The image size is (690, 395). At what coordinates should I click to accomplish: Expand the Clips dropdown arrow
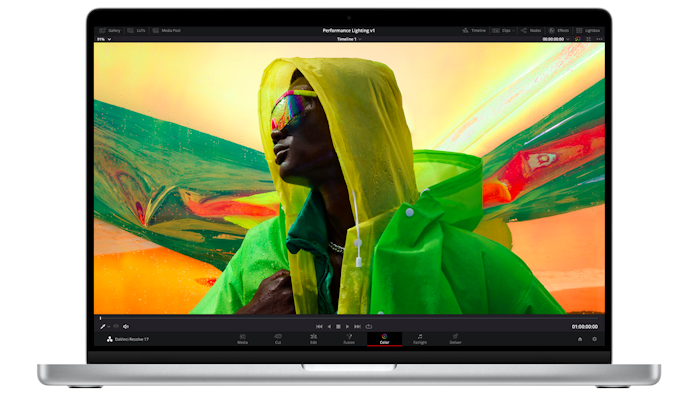pyautogui.click(x=514, y=31)
